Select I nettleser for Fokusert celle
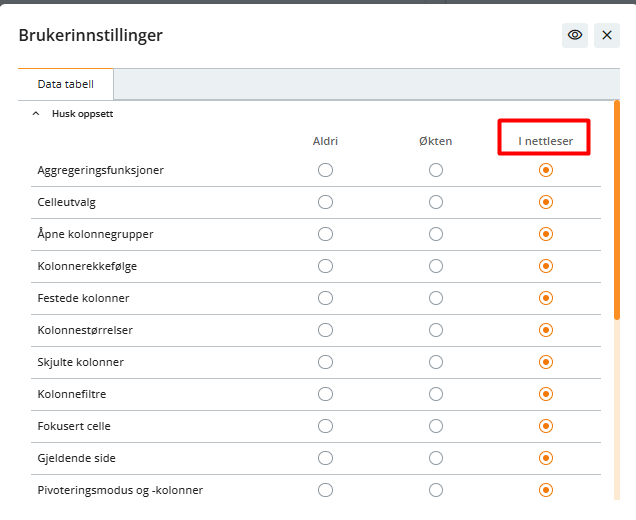The height and width of the screenshot is (520, 636). point(546,426)
